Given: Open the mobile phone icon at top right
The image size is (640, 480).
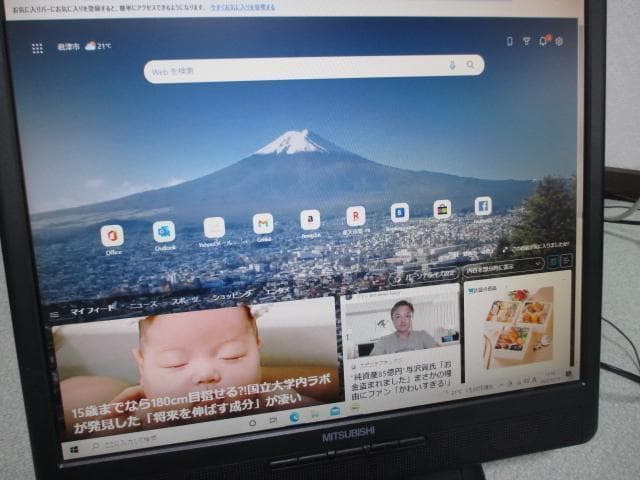Looking at the screenshot, I should [x=509, y=41].
